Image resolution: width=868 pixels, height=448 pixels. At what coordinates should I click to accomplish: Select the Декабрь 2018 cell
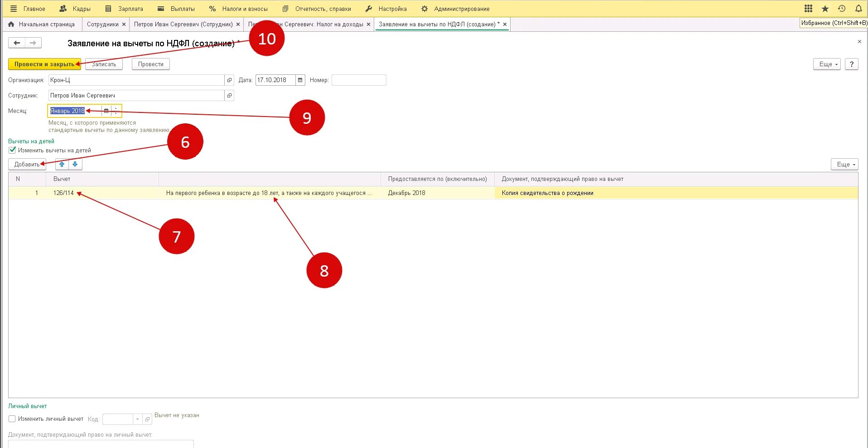[x=438, y=193]
